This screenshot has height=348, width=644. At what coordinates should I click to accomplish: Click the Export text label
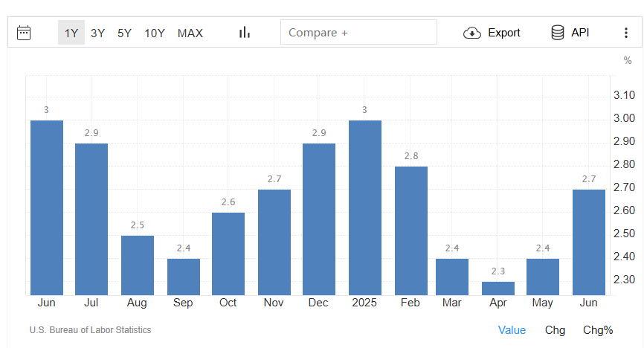click(x=504, y=33)
